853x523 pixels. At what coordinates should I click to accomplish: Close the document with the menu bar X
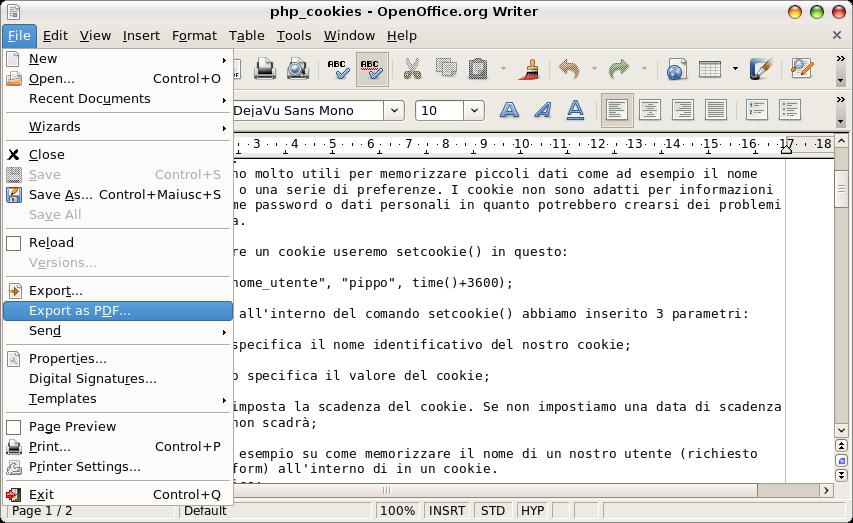click(837, 35)
